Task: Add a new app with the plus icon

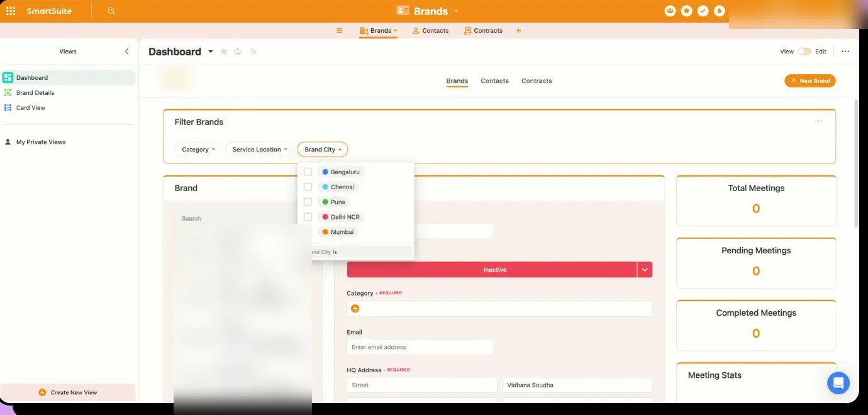Action: click(518, 30)
